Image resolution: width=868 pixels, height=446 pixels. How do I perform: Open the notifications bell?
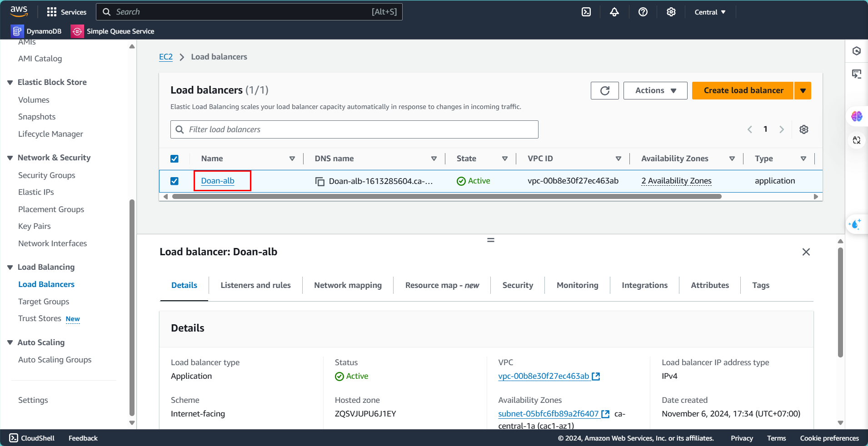614,12
